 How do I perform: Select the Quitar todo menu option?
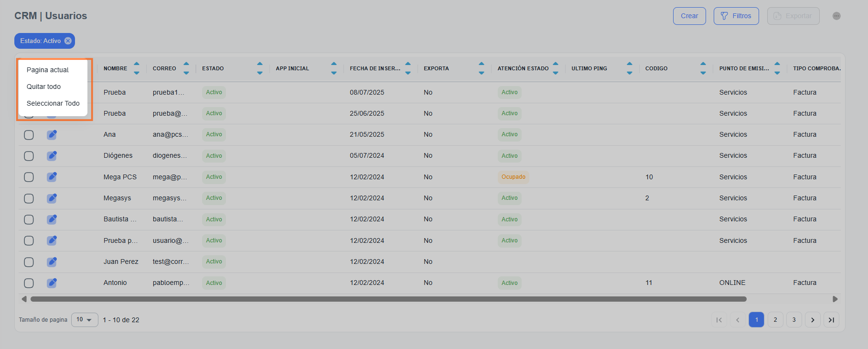point(44,87)
